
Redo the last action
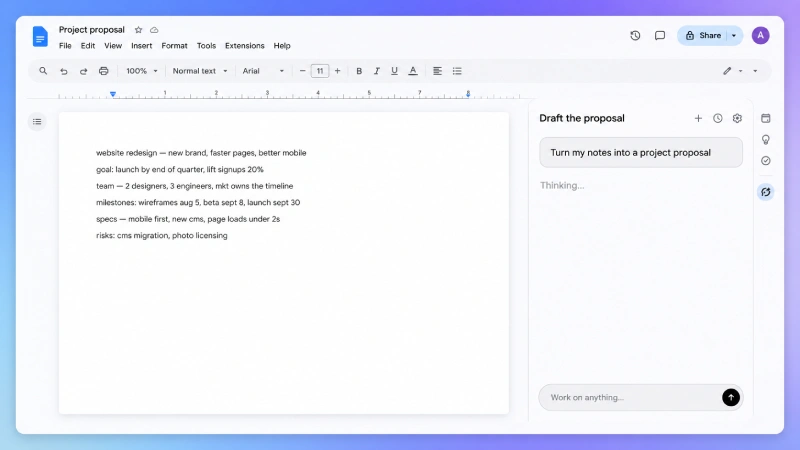[84, 71]
